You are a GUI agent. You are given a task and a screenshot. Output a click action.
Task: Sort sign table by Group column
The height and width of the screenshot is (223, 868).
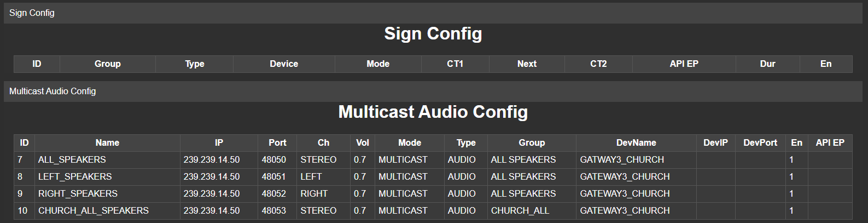(107, 64)
